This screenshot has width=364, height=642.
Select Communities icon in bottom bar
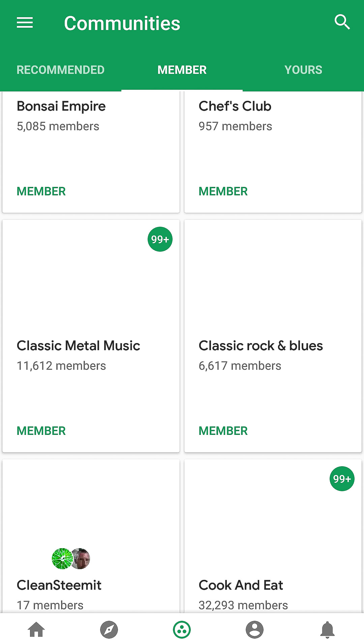point(182,630)
